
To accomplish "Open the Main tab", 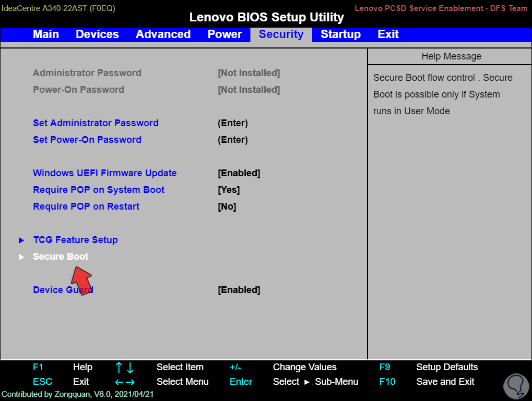I will click(46, 34).
